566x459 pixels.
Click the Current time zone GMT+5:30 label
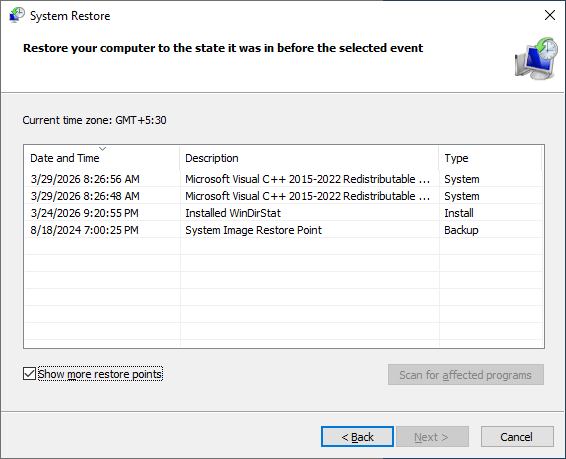tap(95, 120)
